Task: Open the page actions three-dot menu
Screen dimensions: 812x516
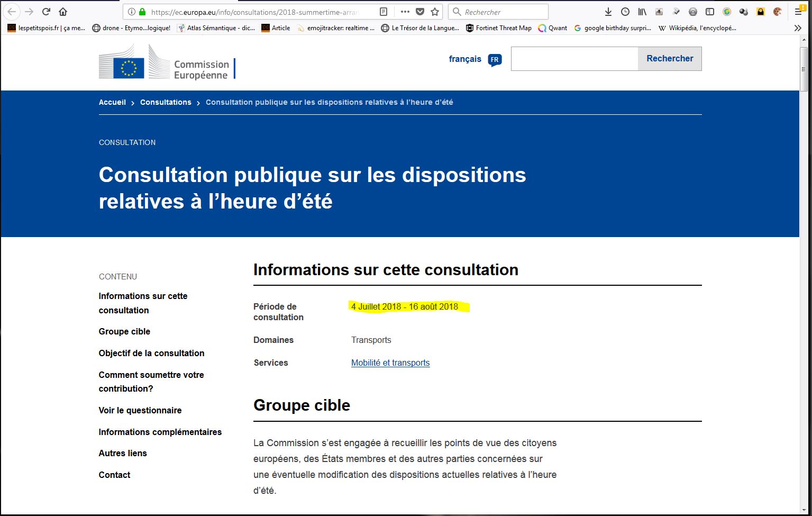Action: click(x=405, y=12)
